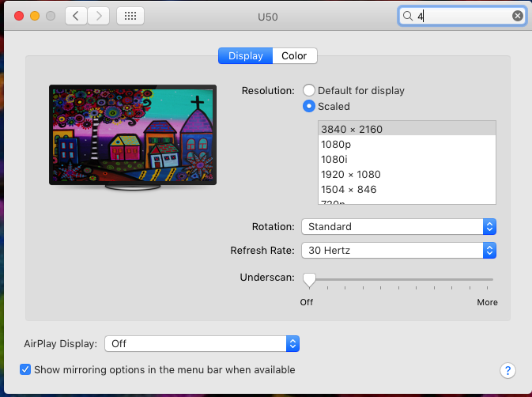Select Default for display resolution
Screen dimensions: 532x397
tap(309, 91)
